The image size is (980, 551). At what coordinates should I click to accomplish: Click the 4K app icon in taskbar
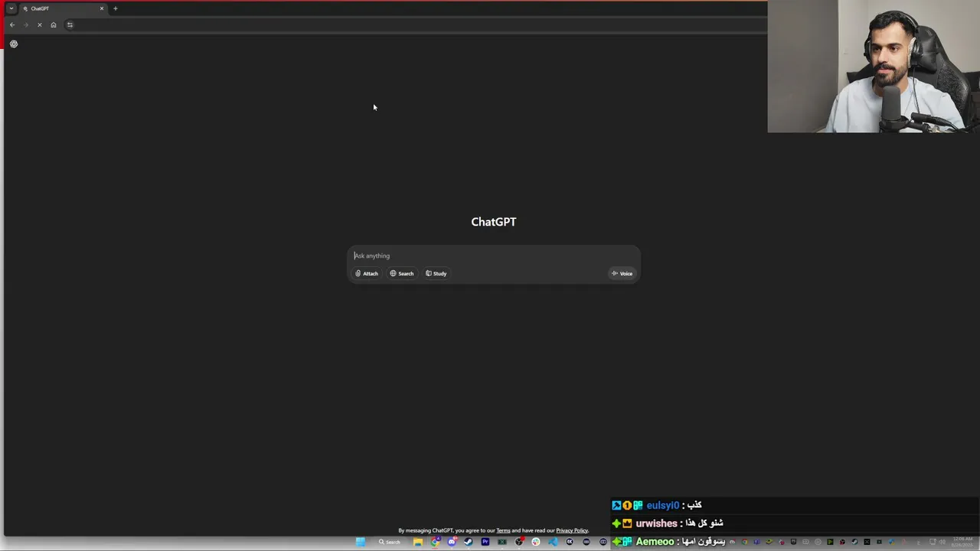click(x=570, y=542)
